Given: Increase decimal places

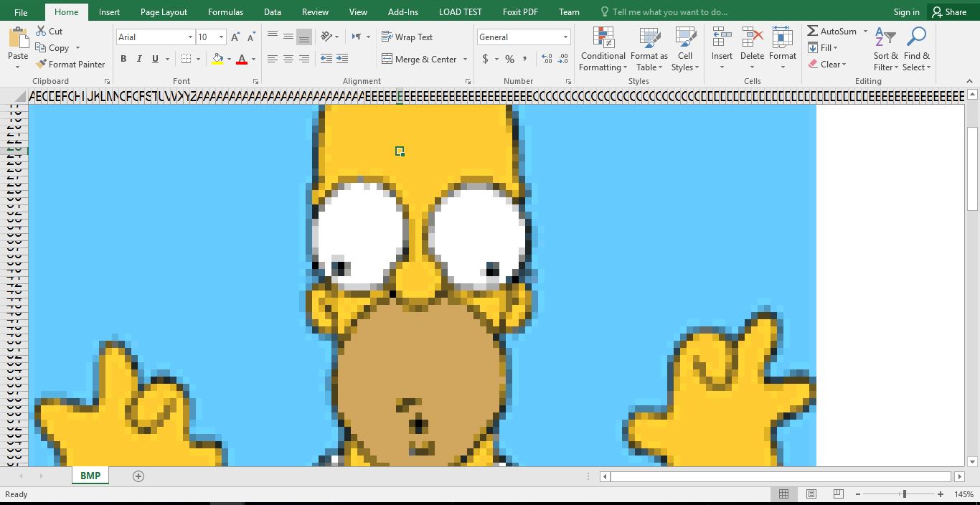Looking at the screenshot, I should pyautogui.click(x=547, y=59).
